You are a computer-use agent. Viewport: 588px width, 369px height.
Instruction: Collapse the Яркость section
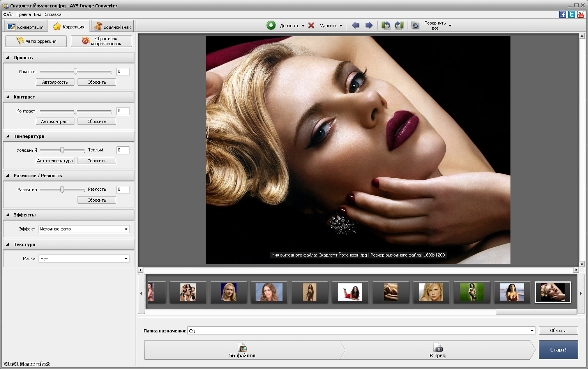point(8,58)
